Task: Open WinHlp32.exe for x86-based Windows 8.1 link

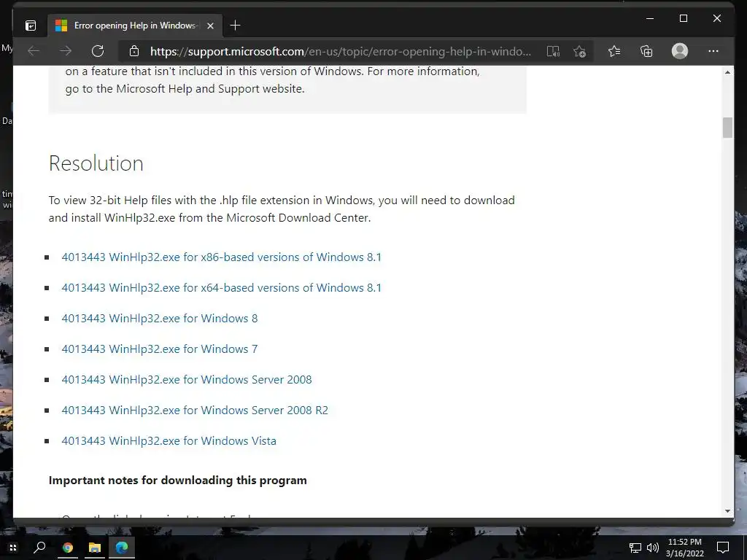Action: (222, 257)
